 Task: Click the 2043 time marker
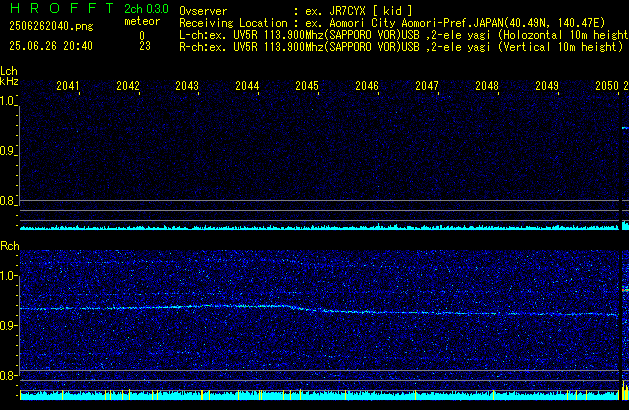187,86
